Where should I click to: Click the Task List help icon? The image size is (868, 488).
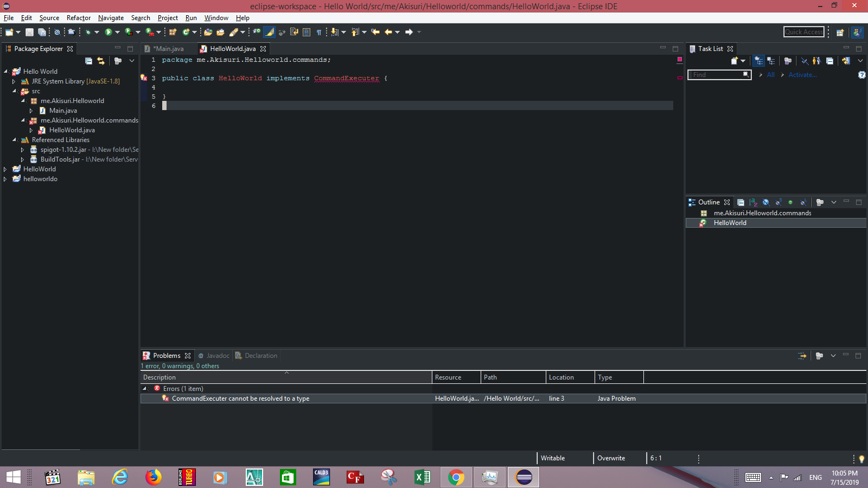pos(861,75)
